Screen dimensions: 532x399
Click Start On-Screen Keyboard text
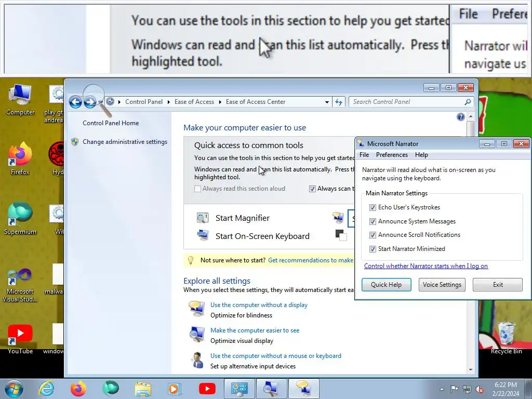point(262,236)
